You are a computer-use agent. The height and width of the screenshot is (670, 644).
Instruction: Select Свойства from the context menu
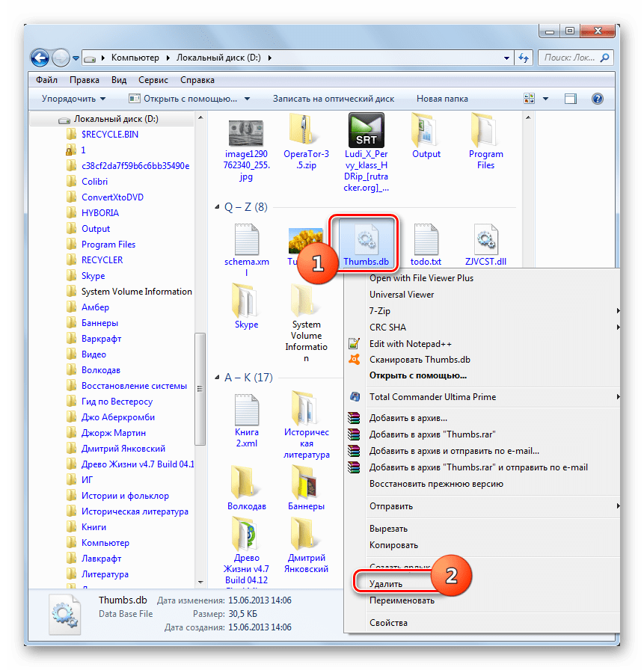tap(388, 622)
